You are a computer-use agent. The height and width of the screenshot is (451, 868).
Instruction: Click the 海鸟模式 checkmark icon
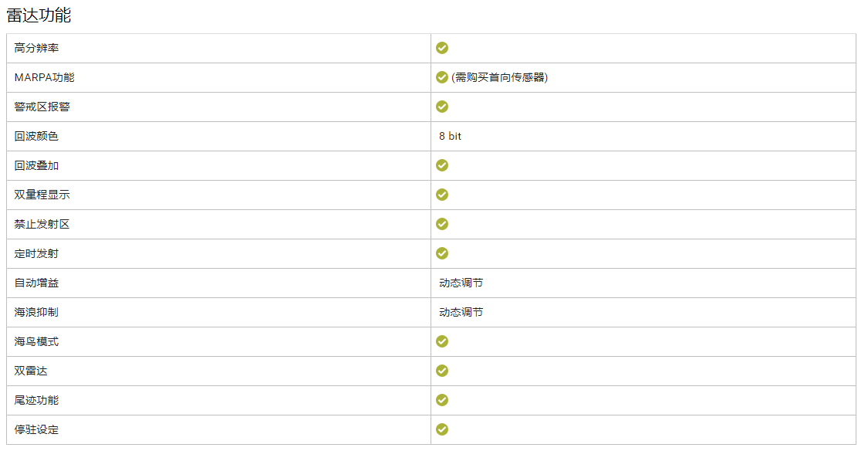[442, 341]
